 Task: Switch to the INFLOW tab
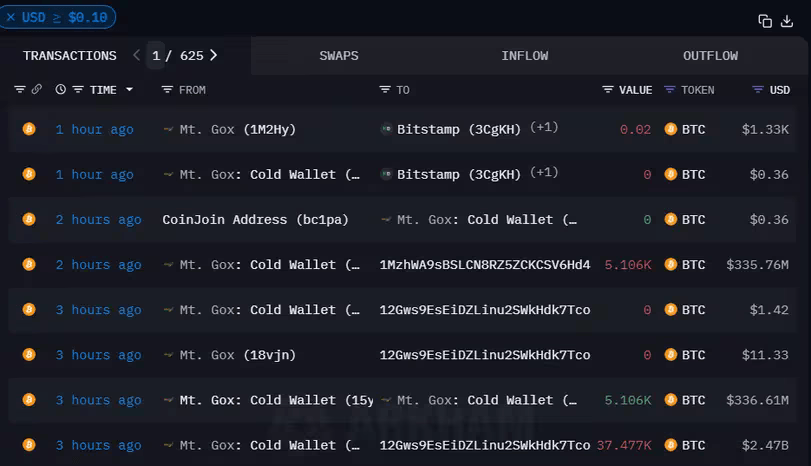pyautogui.click(x=524, y=56)
